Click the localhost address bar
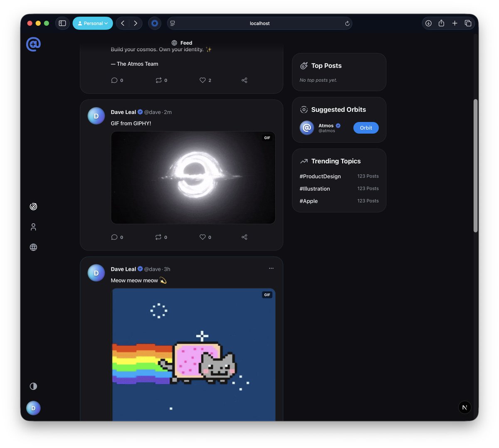Screen dimensions: 499x448 pyautogui.click(x=259, y=23)
